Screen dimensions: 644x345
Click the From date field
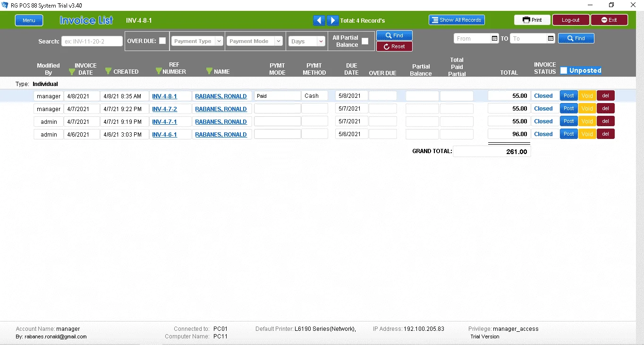(x=473, y=39)
